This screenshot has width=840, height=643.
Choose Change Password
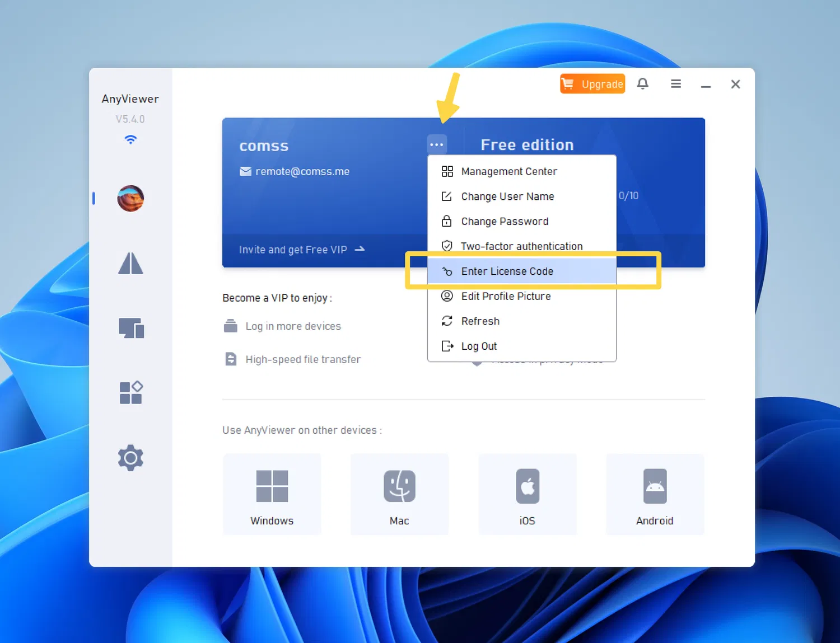pos(522,221)
